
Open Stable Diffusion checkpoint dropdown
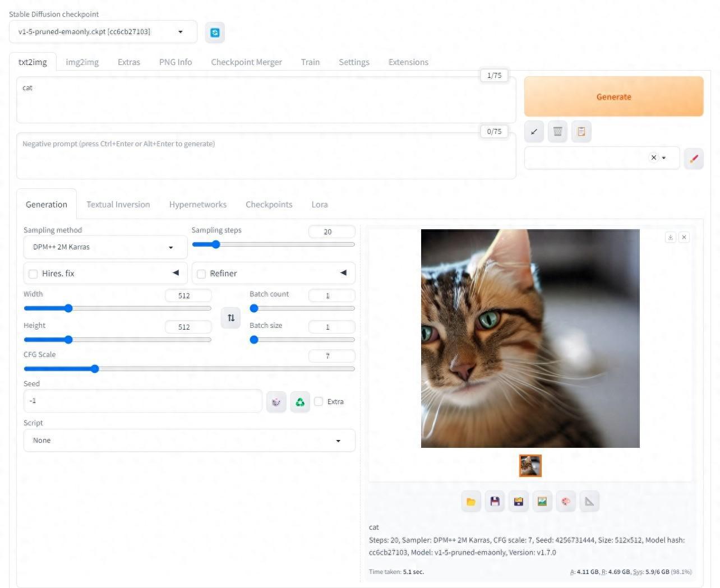point(103,32)
